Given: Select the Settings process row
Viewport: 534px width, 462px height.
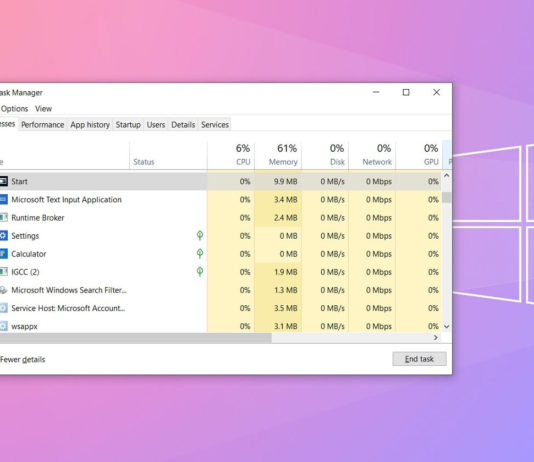Looking at the screenshot, I should [x=220, y=235].
